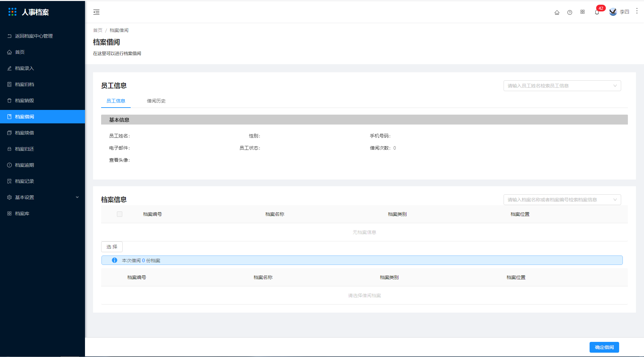The height and width of the screenshot is (357, 644).
Task: Click the pencil icon beside 档案录入
Action: point(9,68)
